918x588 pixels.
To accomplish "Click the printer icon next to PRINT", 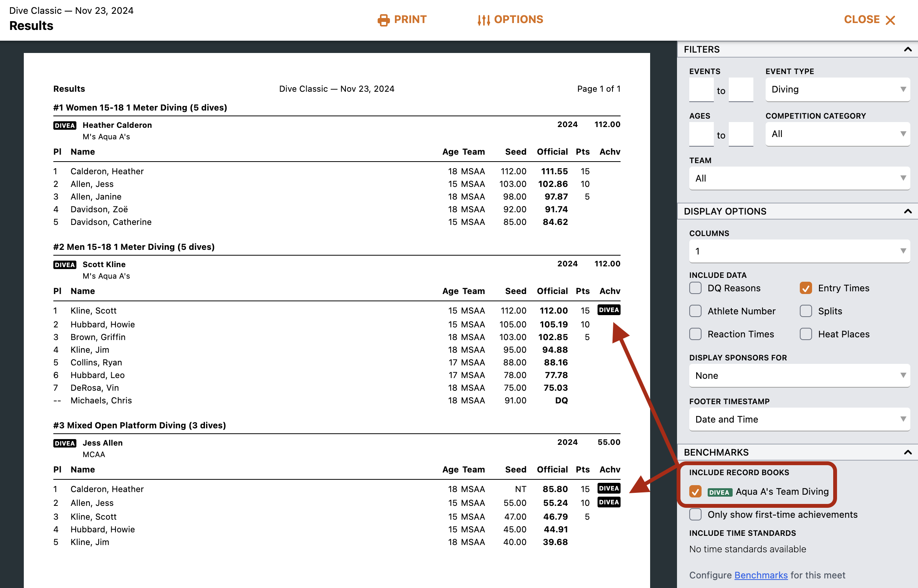I will click(383, 20).
